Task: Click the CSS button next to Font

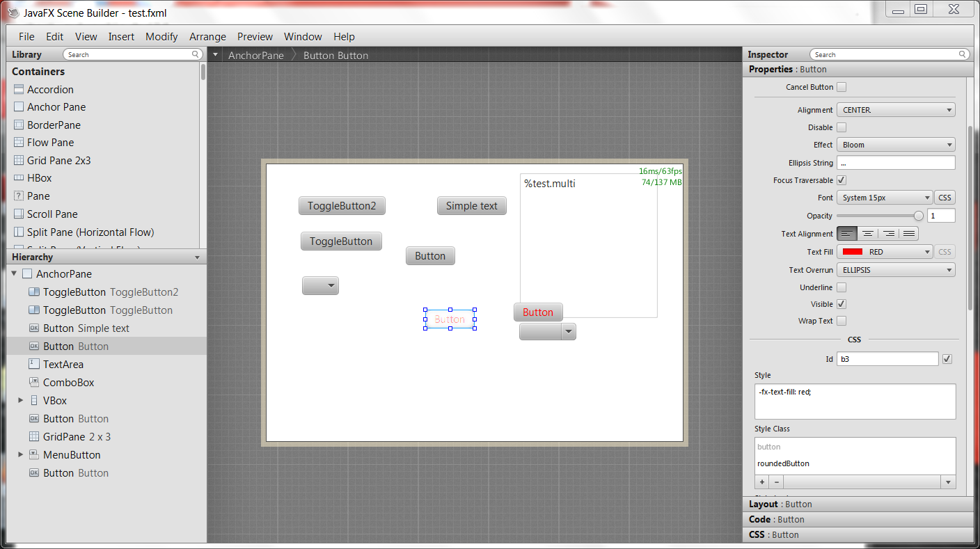Action: coord(945,198)
